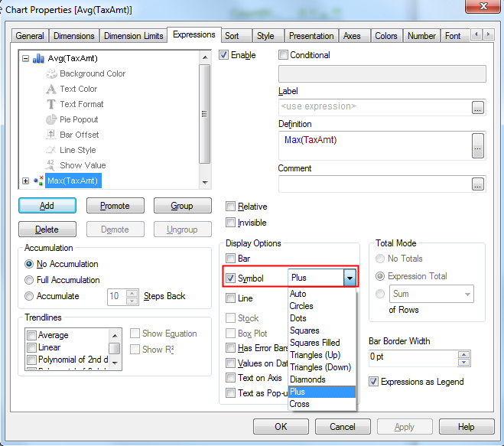Enable the Relative option

coord(230,206)
